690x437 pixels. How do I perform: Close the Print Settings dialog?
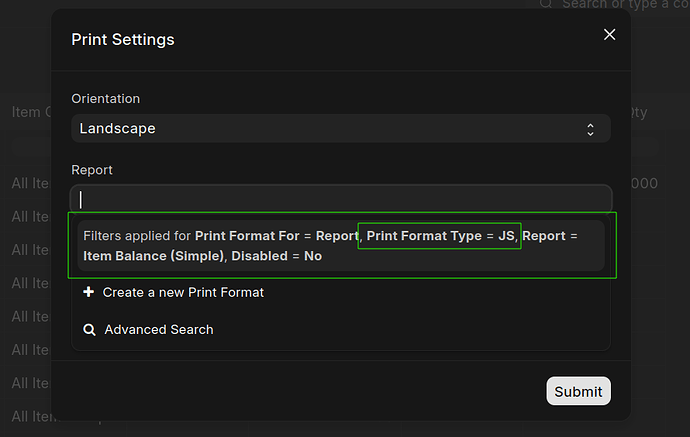609,35
